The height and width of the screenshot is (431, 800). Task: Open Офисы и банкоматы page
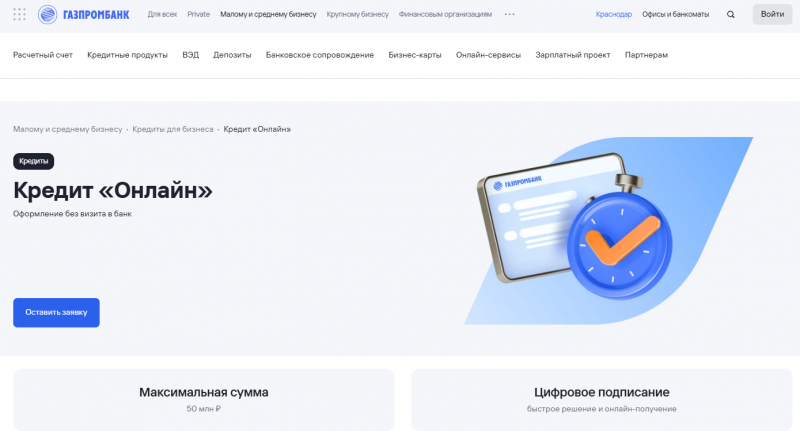(676, 14)
